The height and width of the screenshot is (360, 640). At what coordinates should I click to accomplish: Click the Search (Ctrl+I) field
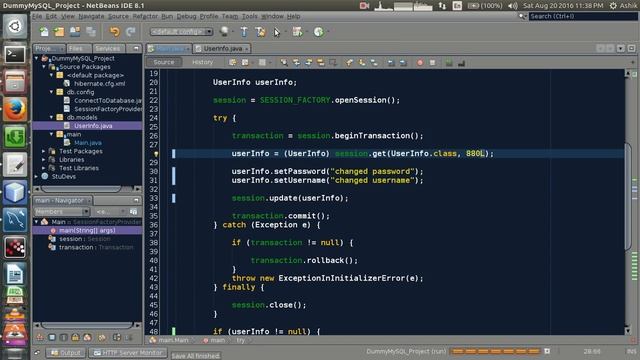tap(583, 16)
